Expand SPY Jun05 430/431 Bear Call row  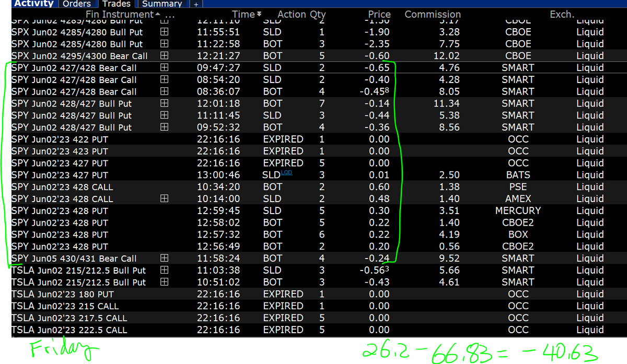tap(164, 259)
